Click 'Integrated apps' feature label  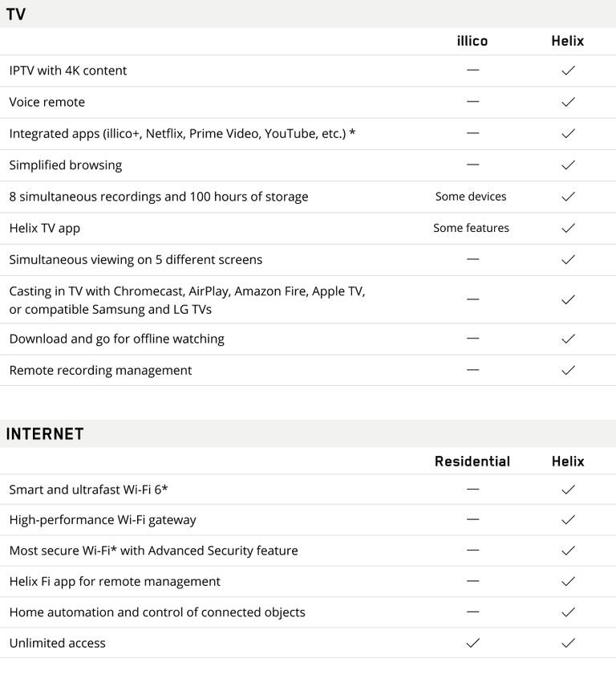pyautogui.click(x=182, y=133)
